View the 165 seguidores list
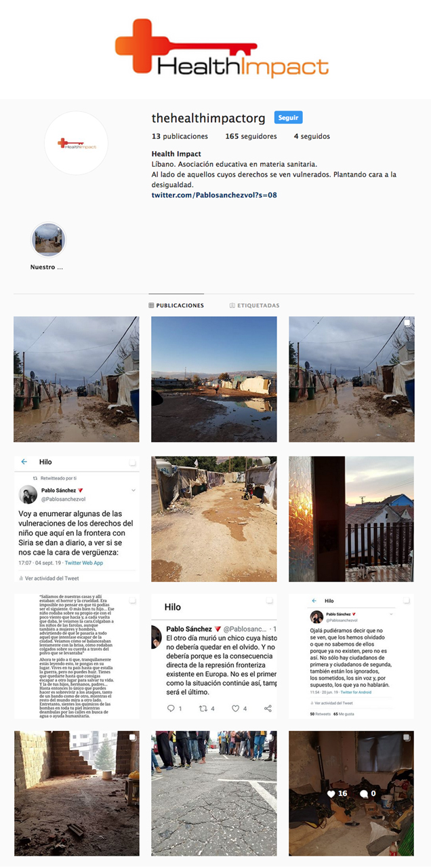431x868 pixels. (251, 136)
